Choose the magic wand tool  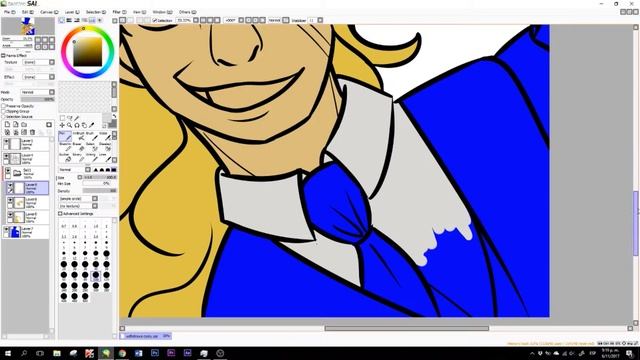[77, 118]
